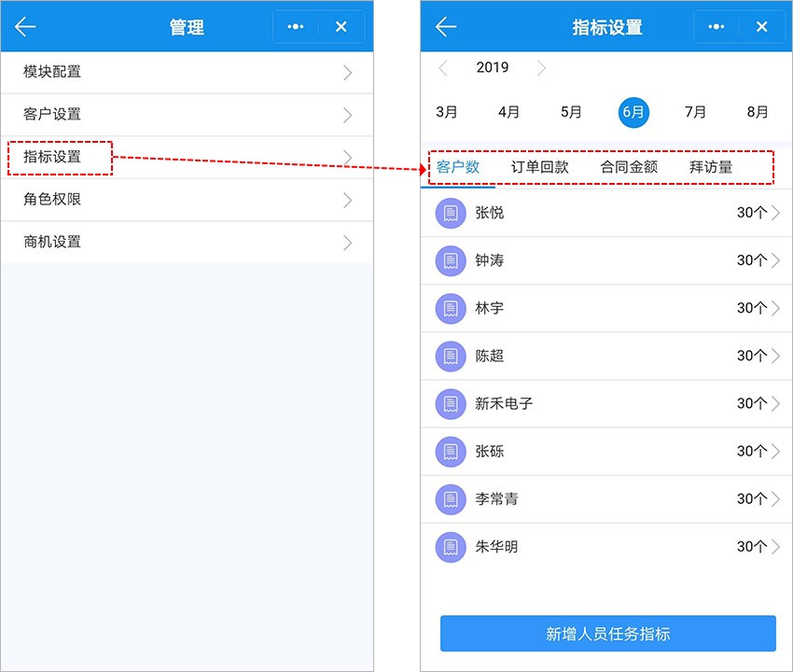Click the document icon beside 朱华明

451,546
